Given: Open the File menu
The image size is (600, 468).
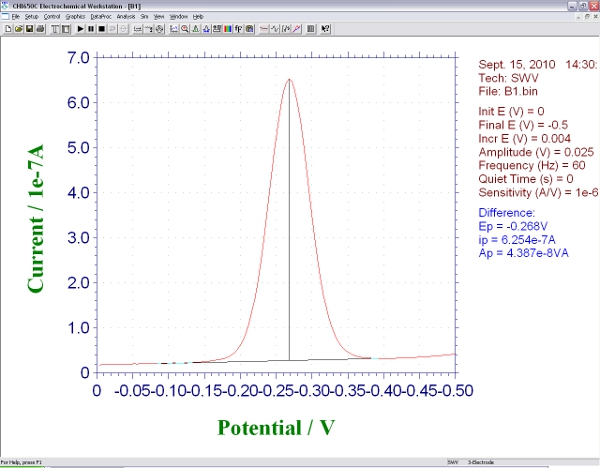Looking at the screenshot, I should pyautogui.click(x=15, y=17).
